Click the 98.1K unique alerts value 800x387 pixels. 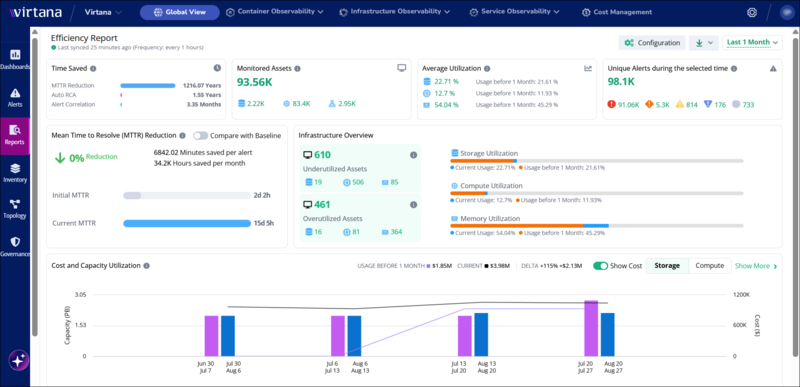(x=621, y=82)
